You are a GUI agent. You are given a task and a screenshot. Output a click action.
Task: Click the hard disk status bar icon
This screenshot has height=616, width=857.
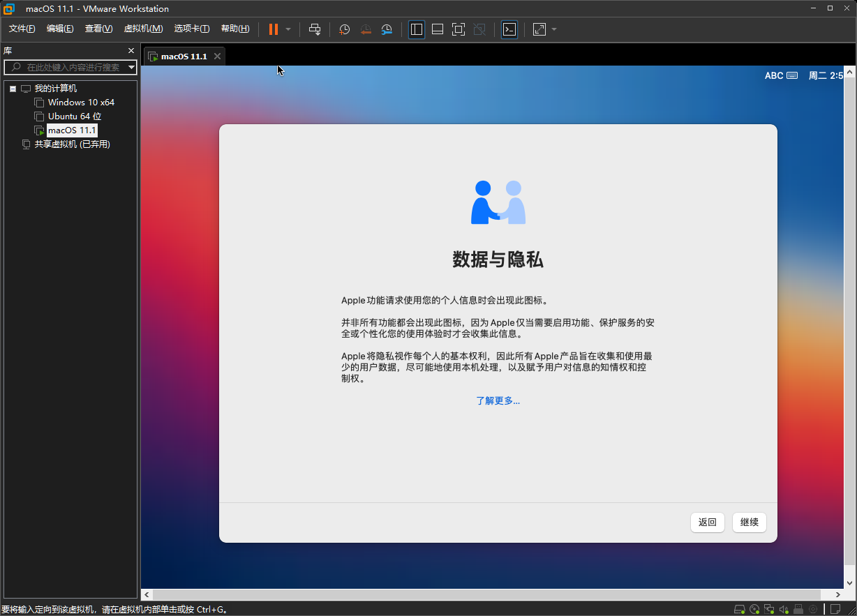pos(740,609)
